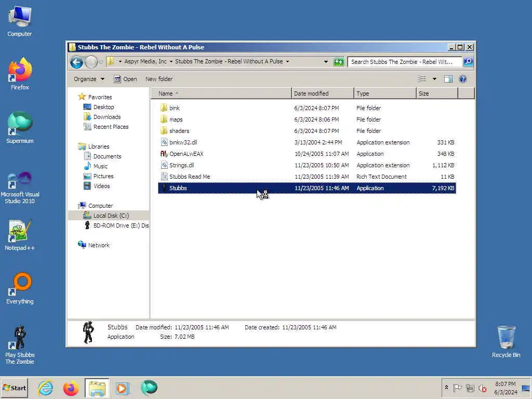Focus the Search Stubbs The Zombie field
The height and width of the screenshot is (399, 532).
(x=404, y=62)
